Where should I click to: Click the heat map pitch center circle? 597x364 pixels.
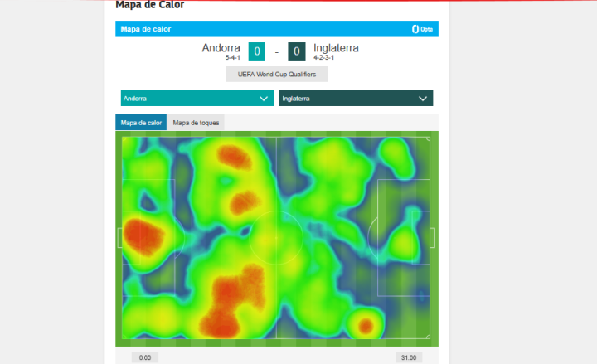tap(276, 238)
